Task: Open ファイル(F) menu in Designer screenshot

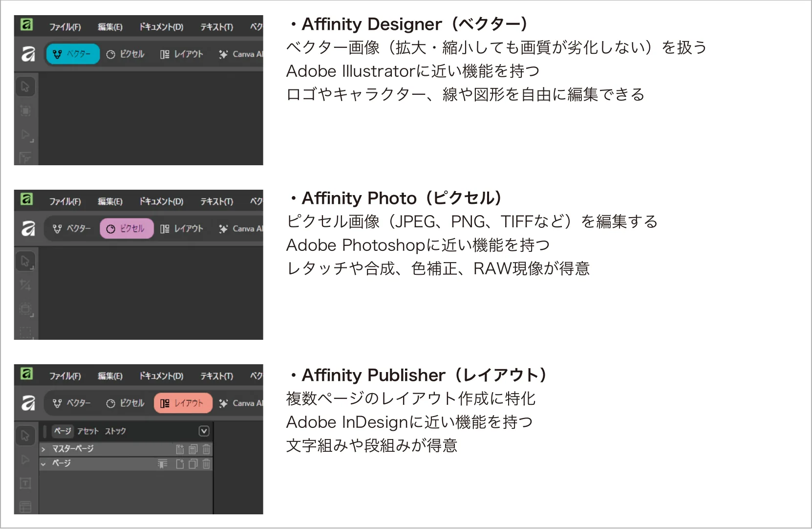Action: (65, 27)
